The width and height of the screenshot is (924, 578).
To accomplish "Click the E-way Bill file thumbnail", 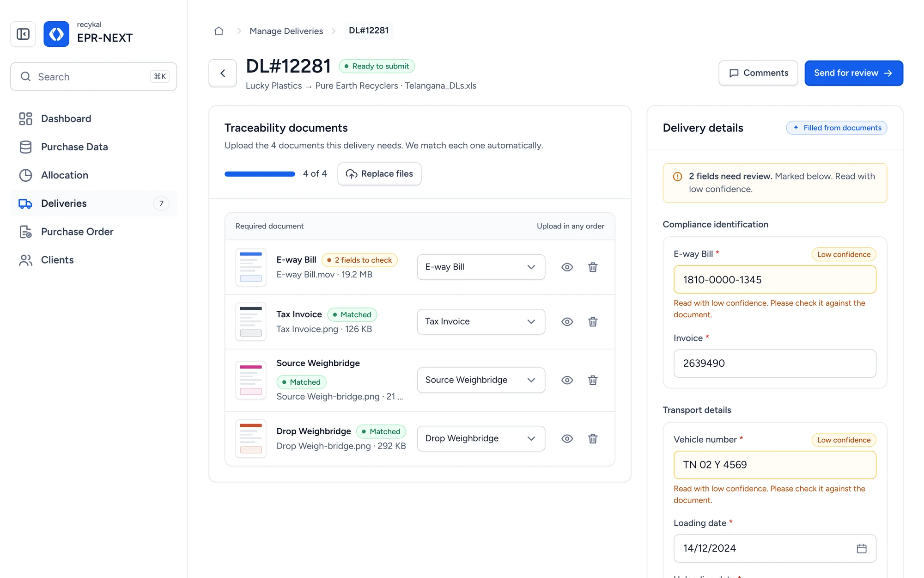I will [x=251, y=267].
